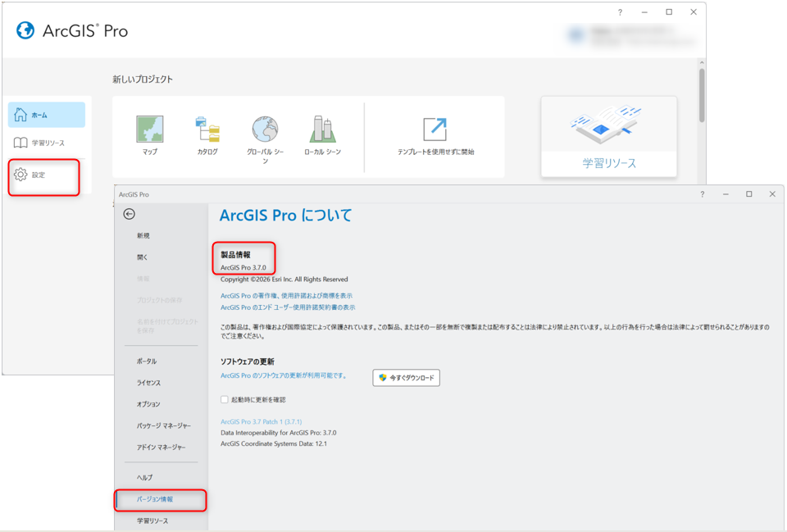Pick the Local Scene (ローカル シーン) icon
This screenshot has width=787, height=532.
[322, 129]
